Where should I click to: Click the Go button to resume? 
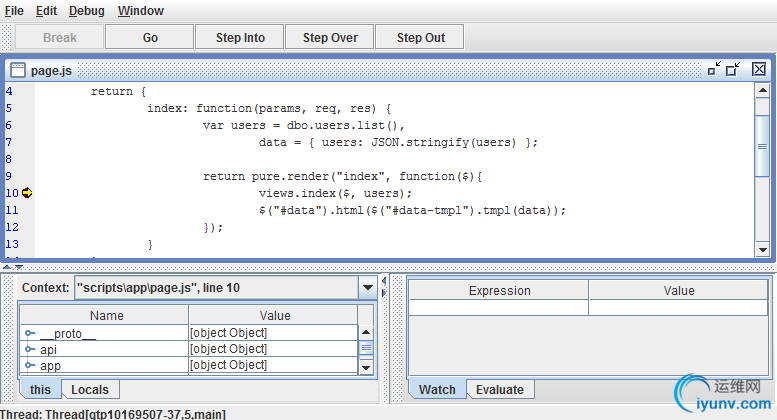click(150, 38)
